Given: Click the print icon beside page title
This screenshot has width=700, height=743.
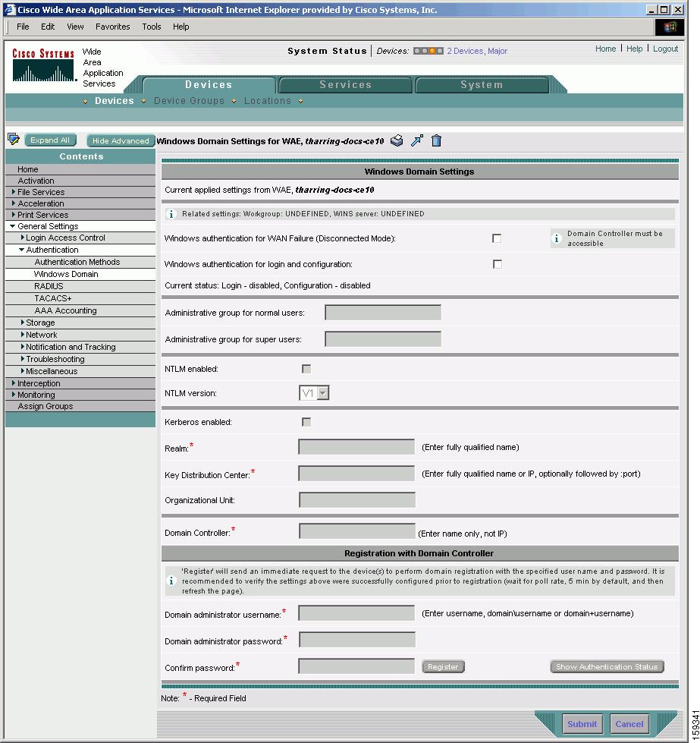Looking at the screenshot, I should [397, 140].
